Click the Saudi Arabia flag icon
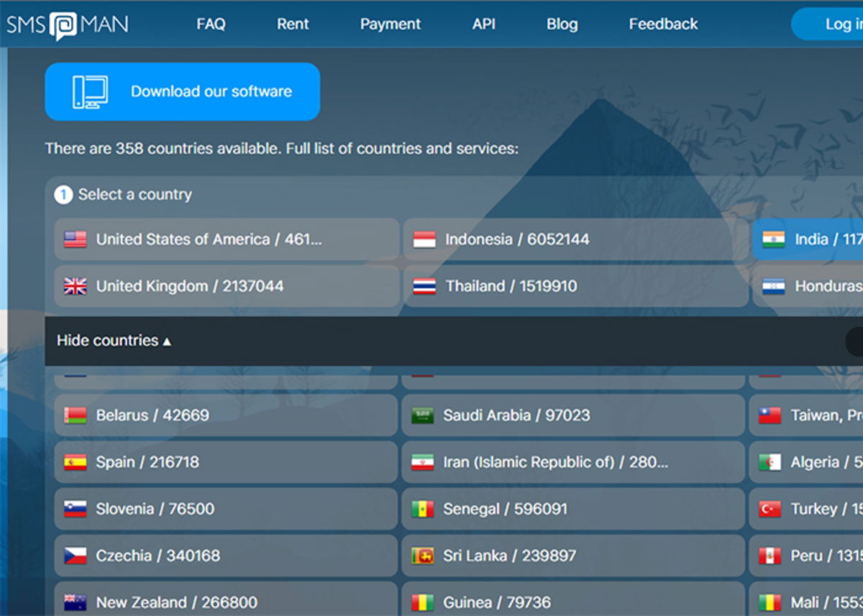Screen dimensions: 863x616 (422, 415)
